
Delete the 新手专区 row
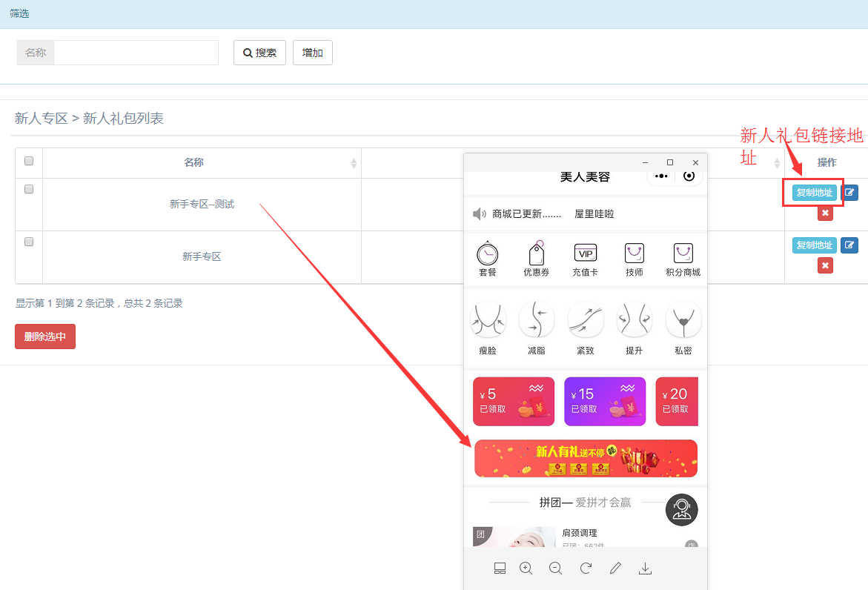825,265
